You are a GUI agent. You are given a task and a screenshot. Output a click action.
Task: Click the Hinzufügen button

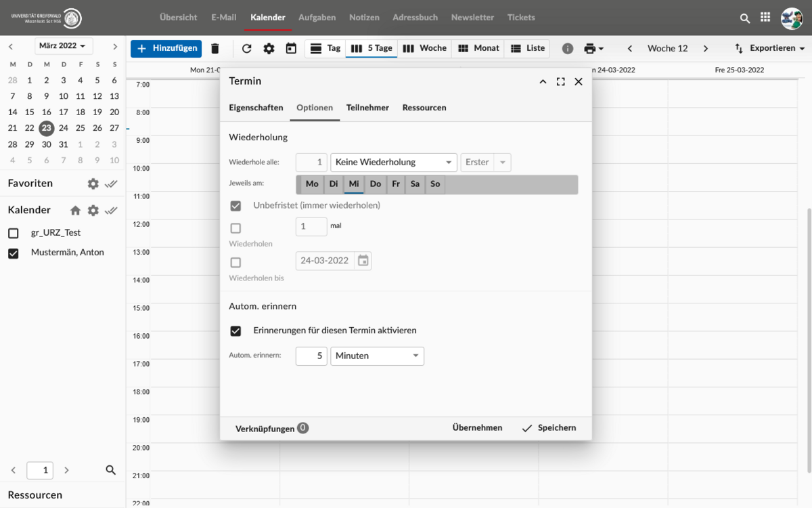pyautogui.click(x=166, y=48)
